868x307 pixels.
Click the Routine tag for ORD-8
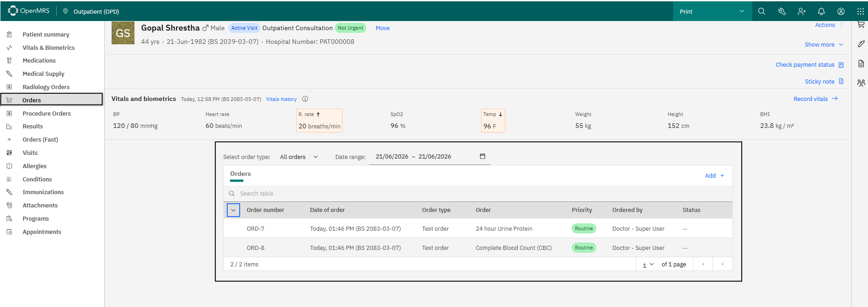[584, 248]
